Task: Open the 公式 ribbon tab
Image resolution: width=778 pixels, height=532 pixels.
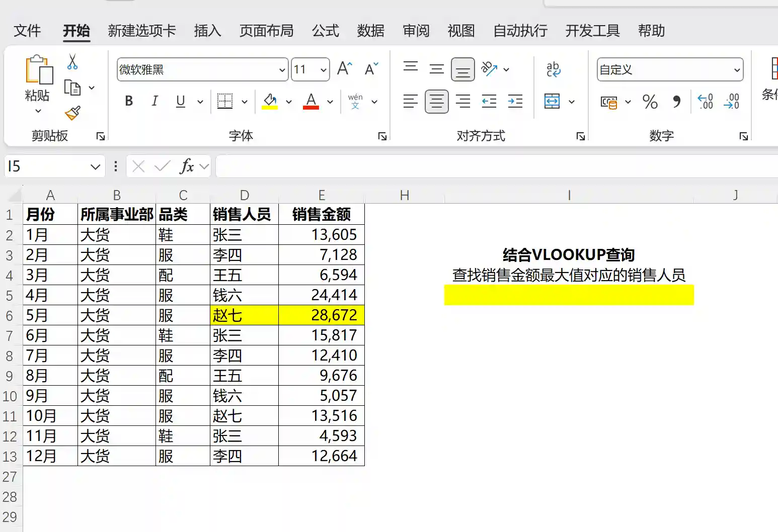Action: pos(325,31)
